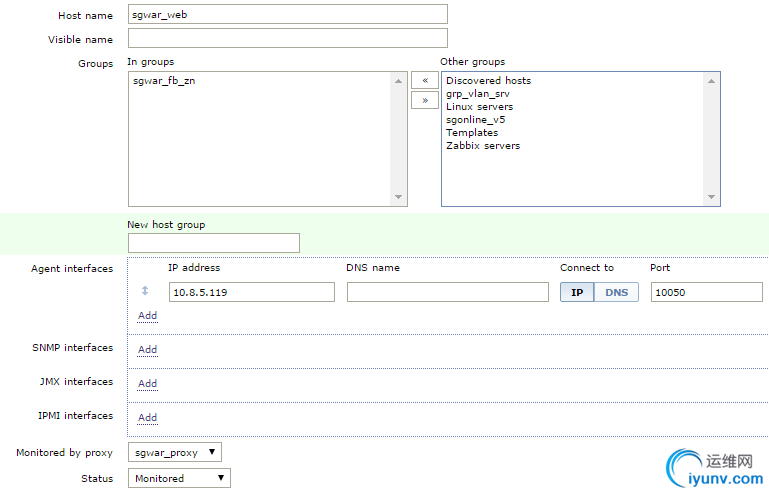Screen dimensions: 769x495
Task: Move group right with » button
Action: pos(425,100)
